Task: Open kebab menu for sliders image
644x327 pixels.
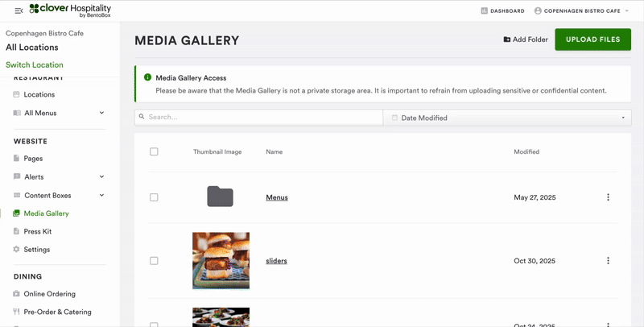Action: (x=608, y=261)
